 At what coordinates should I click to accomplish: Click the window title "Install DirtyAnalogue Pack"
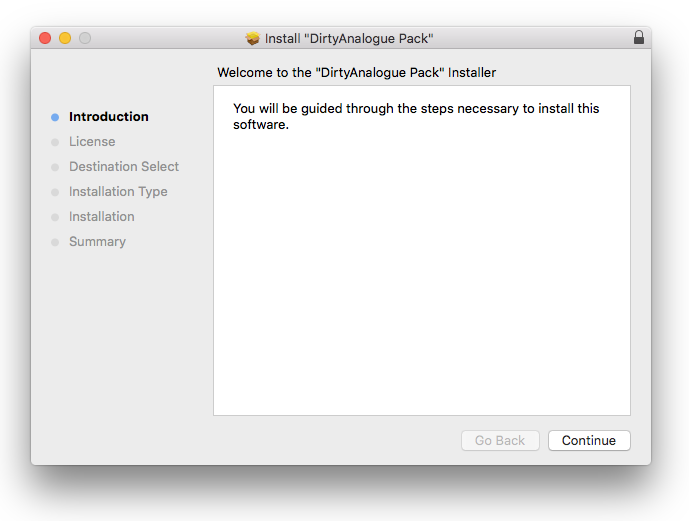click(349, 38)
